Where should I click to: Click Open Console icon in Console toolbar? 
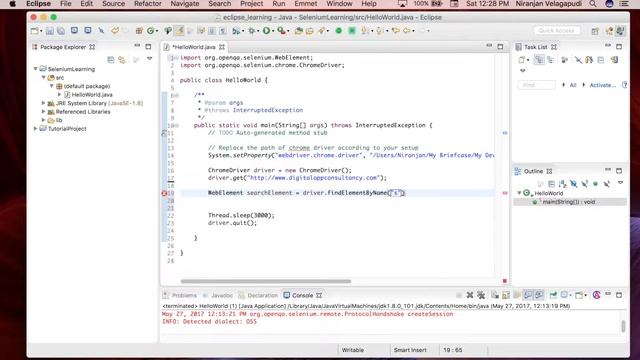[x=579, y=295]
